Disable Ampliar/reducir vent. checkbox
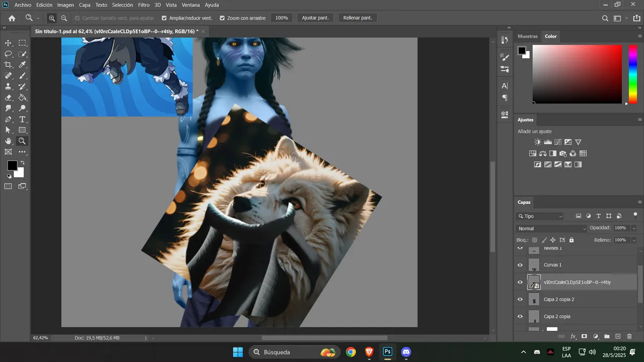Screen dimensions: 644x362 click(164, 18)
